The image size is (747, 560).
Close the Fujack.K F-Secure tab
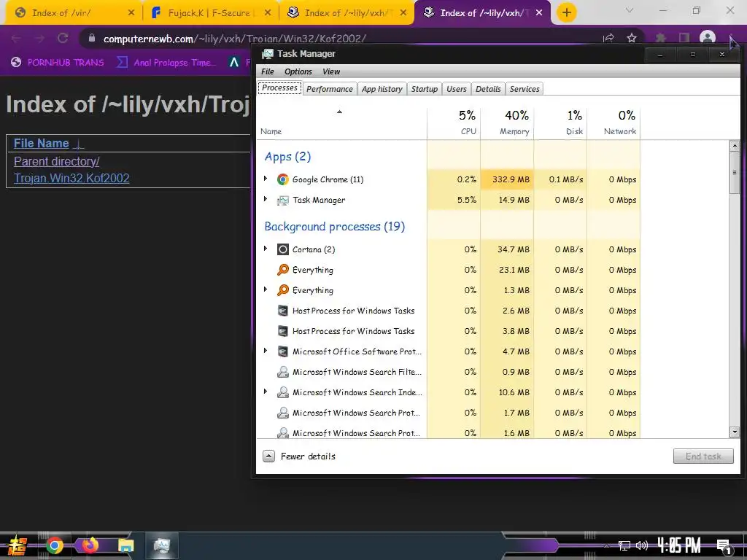(x=268, y=13)
